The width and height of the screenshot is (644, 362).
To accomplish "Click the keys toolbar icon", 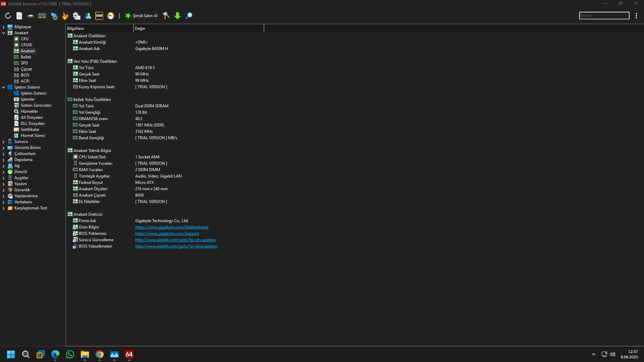I will pos(166,16).
